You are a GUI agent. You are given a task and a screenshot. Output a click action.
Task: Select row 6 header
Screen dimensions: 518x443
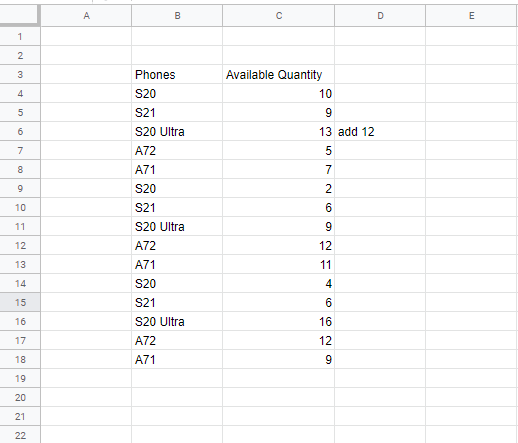point(20,131)
